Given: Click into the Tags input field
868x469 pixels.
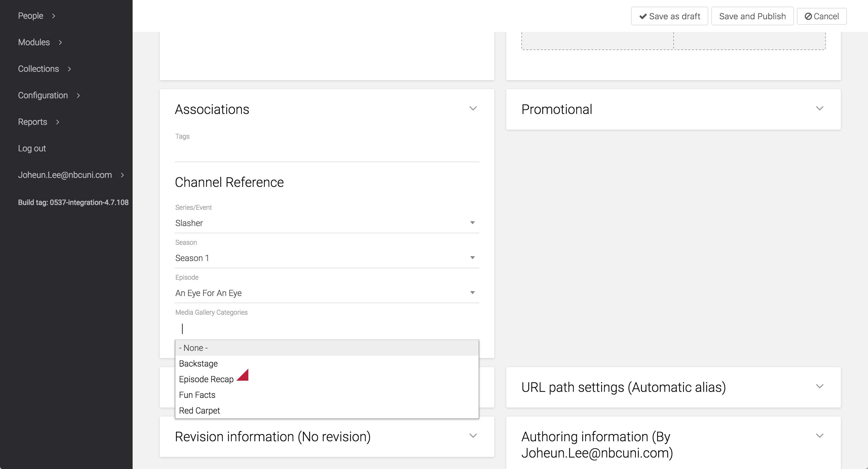Looking at the screenshot, I should click(x=326, y=152).
